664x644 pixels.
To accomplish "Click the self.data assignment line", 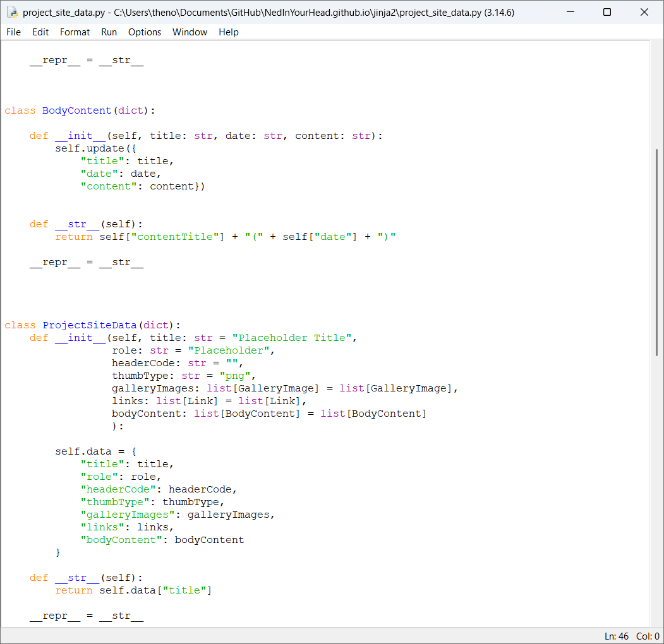I will 95,451.
